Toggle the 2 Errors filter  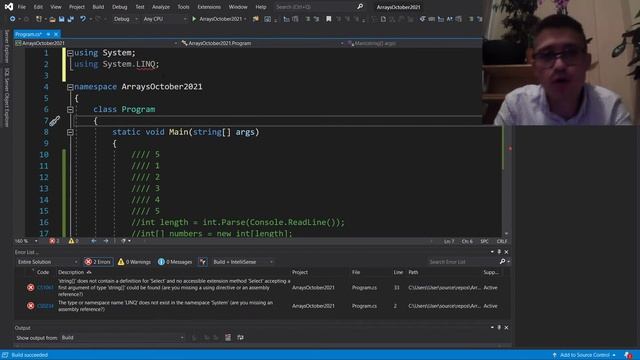click(98, 262)
